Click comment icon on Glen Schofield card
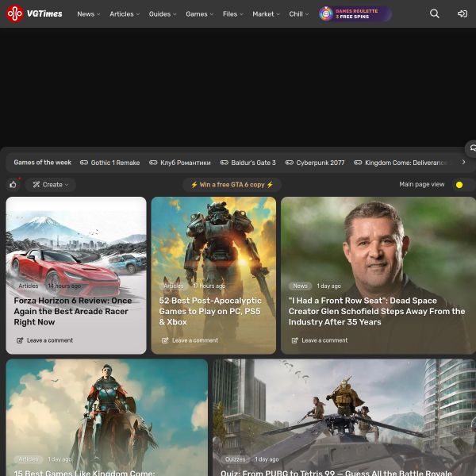The image size is (476, 476). pyautogui.click(x=295, y=340)
